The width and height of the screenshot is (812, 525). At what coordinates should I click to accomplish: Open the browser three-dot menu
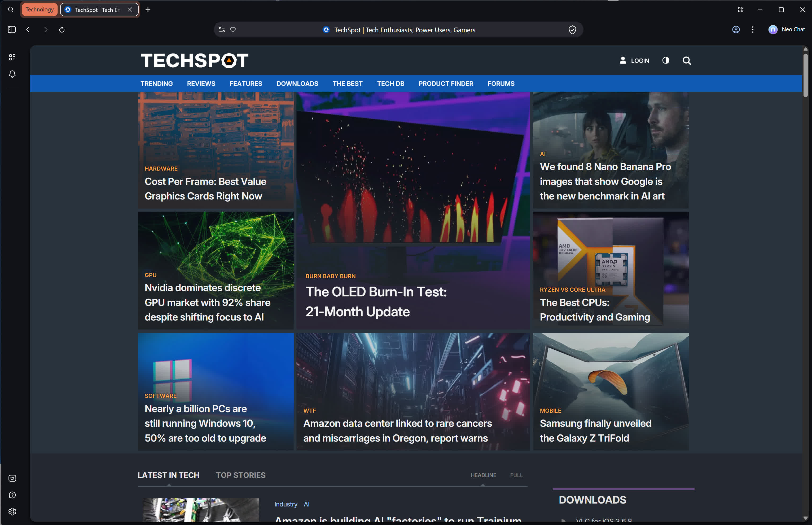[x=753, y=30]
